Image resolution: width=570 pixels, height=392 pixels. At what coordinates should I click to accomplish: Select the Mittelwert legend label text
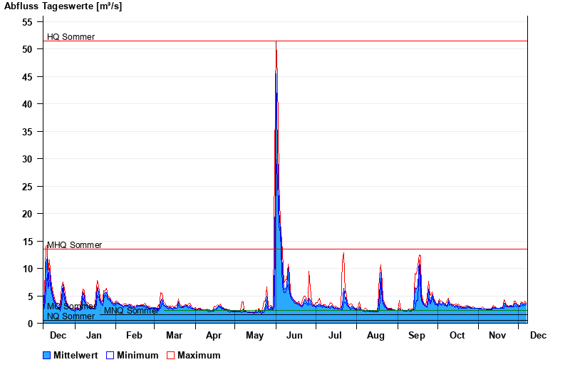coord(76,355)
